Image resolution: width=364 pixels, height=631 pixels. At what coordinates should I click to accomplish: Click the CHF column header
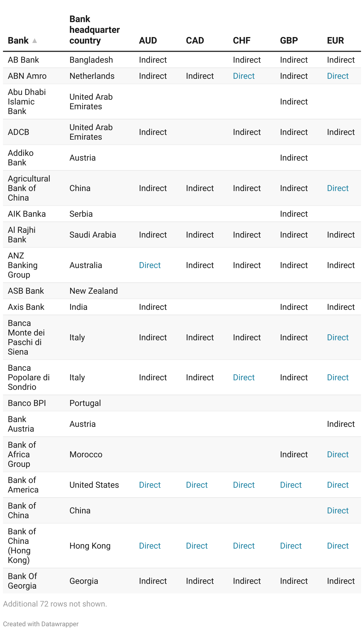tap(241, 41)
